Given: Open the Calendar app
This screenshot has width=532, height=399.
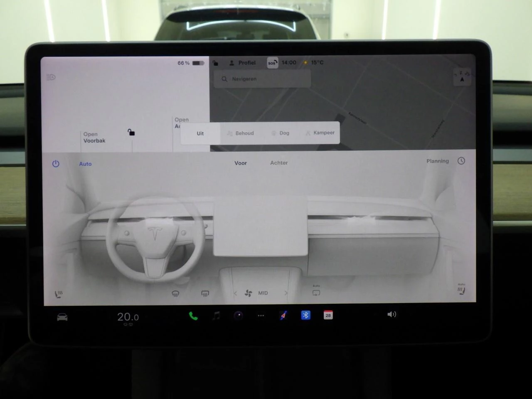Looking at the screenshot, I should 328,315.
